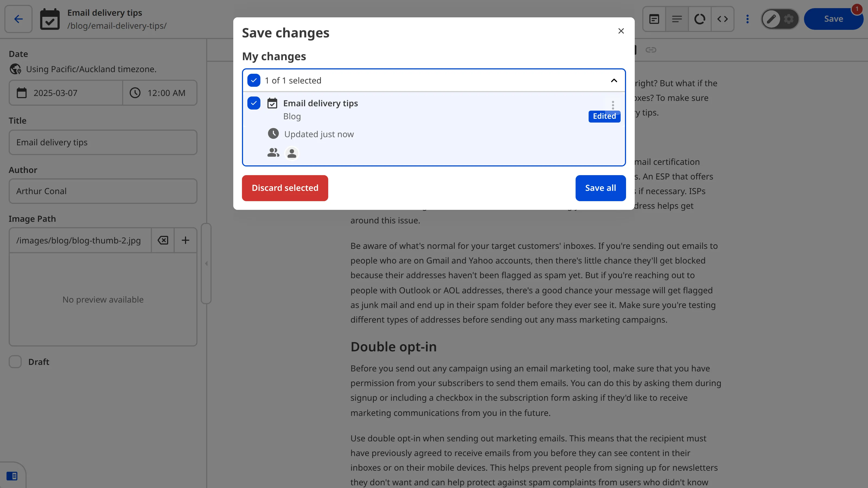Screen dimensions: 868x488
Task: Collapse the My changes list
Action: pyautogui.click(x=614, y=81)
